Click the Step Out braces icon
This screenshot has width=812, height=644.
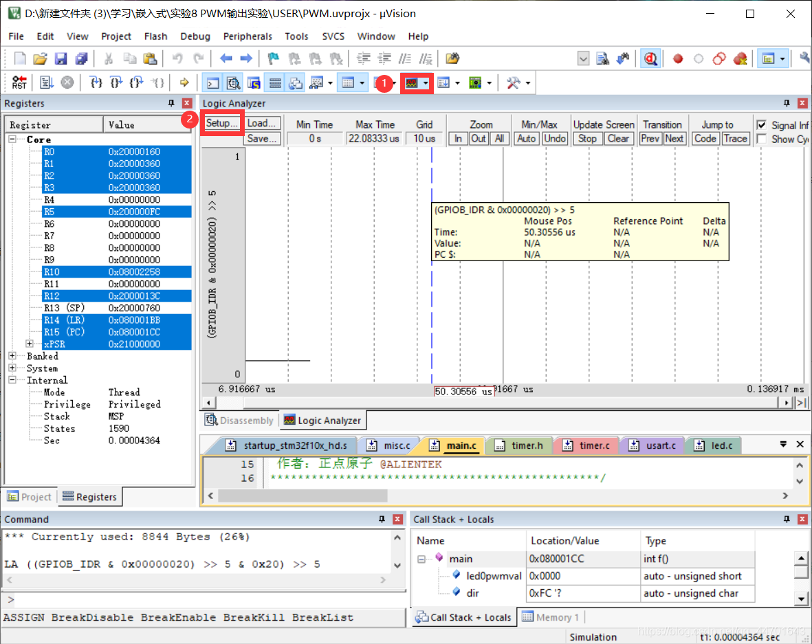tap(136, 82)
